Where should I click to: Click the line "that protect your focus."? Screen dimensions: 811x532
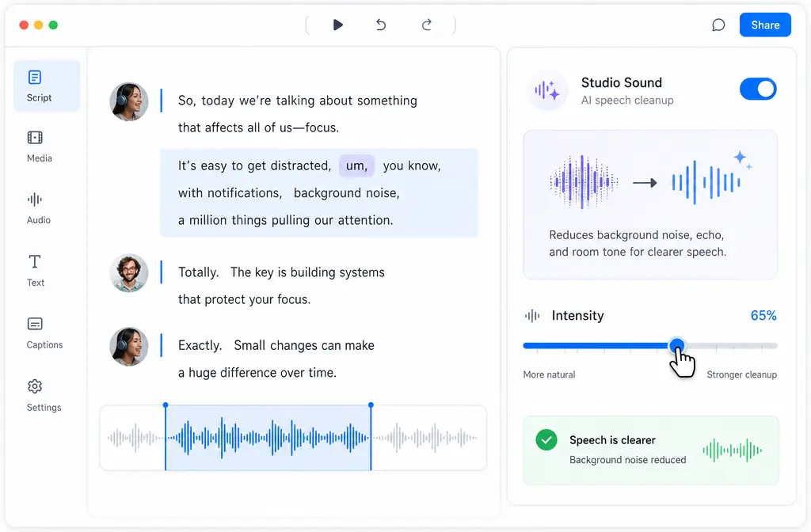point(244,300)
